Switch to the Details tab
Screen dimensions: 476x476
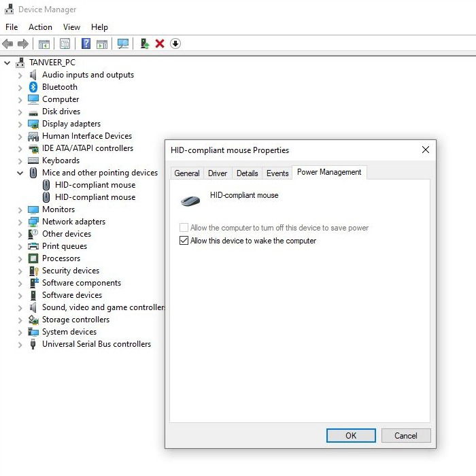[247, 173]
